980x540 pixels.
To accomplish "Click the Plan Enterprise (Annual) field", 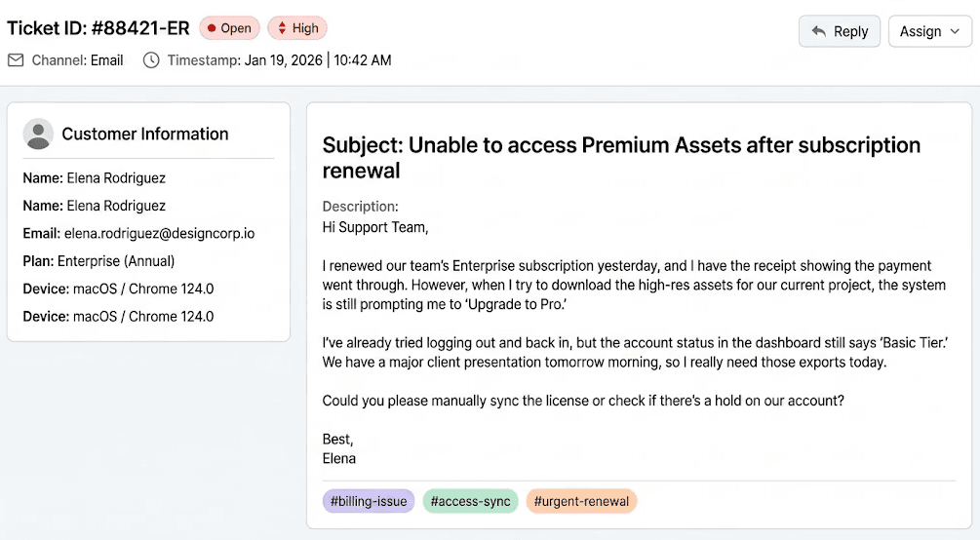I will pyautogui.click(x=116, y=261).
